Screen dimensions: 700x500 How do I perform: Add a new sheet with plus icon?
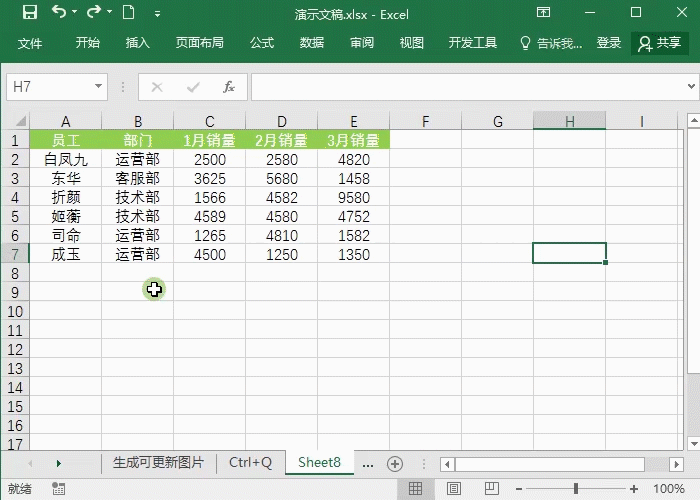pos(395,463)
